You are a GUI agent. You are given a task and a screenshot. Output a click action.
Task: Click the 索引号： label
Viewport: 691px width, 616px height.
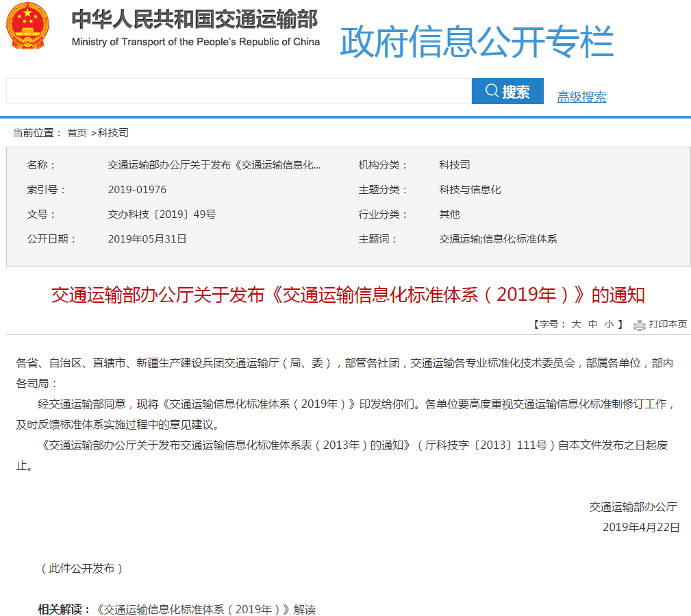47,190
